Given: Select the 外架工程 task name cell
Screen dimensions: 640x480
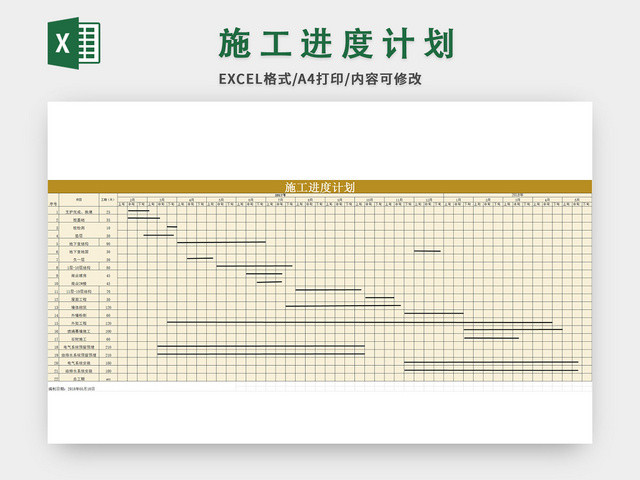Looking at the screenshot, I should 79,323.
